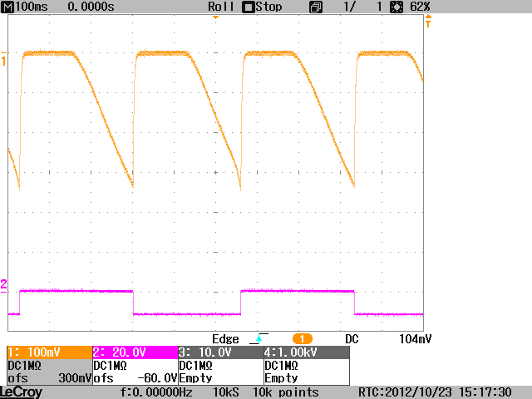The width and height of the screenshot is (532, 399).
Task: Click the brightness intensity icon
Action: [397, 7]
